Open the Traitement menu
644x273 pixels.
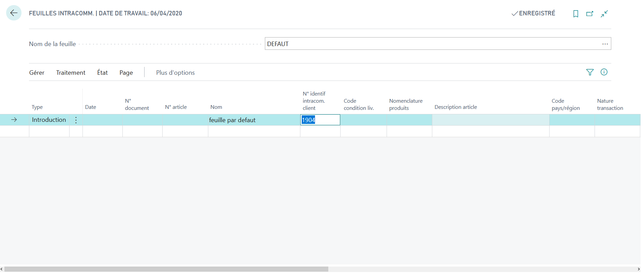[71, 73]
